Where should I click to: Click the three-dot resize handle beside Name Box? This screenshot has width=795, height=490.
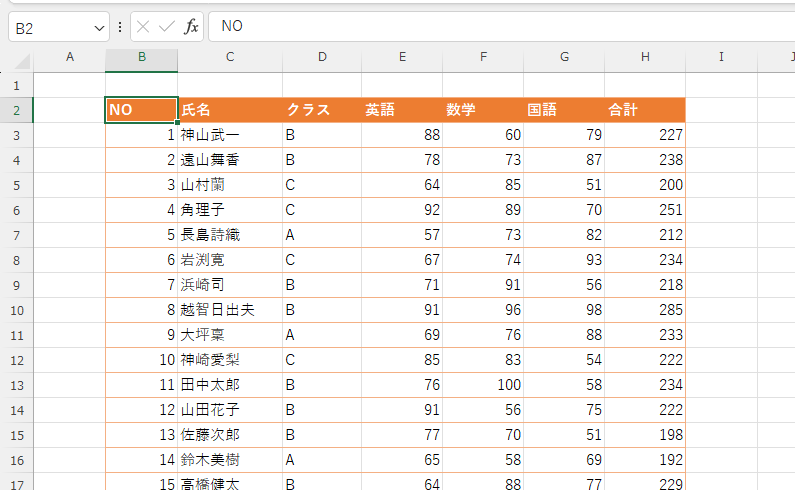point(120,27)
